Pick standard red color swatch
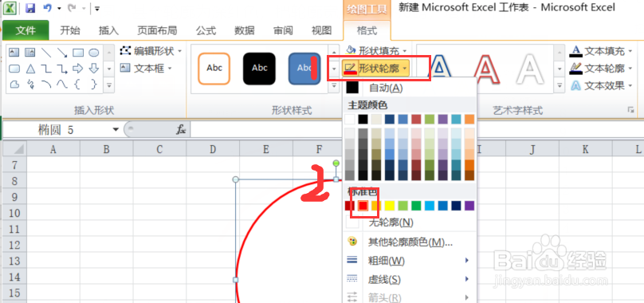This screenshot has height=303, width=644. pos(363,206)
